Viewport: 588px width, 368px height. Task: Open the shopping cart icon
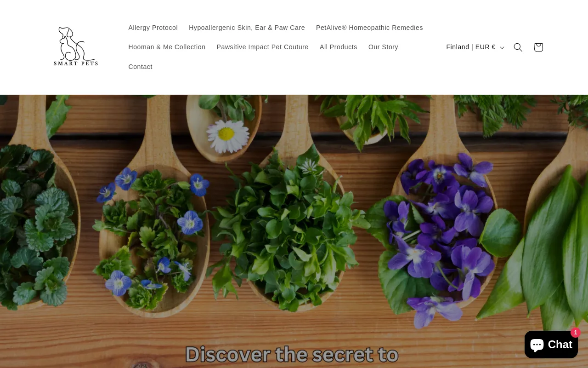point(538,47)
